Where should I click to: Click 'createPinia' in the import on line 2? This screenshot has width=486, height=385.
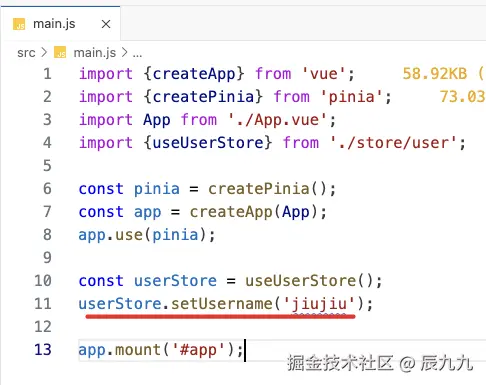203,97
